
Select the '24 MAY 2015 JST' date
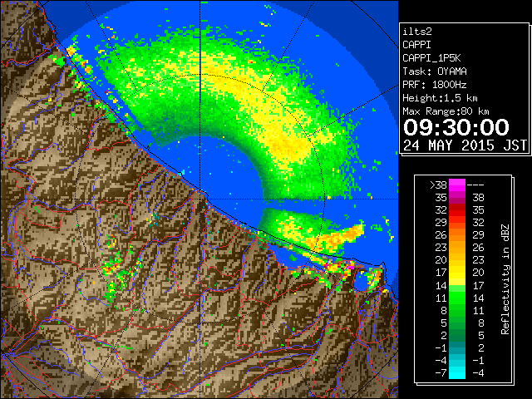click(x=465, y=145)
